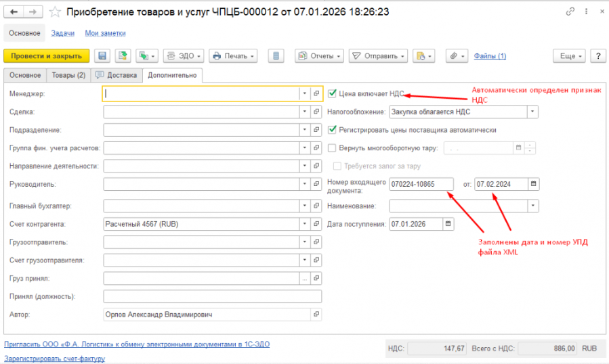
Task: Open Автор field's linked record icon
Action: [x=316, y=315]
